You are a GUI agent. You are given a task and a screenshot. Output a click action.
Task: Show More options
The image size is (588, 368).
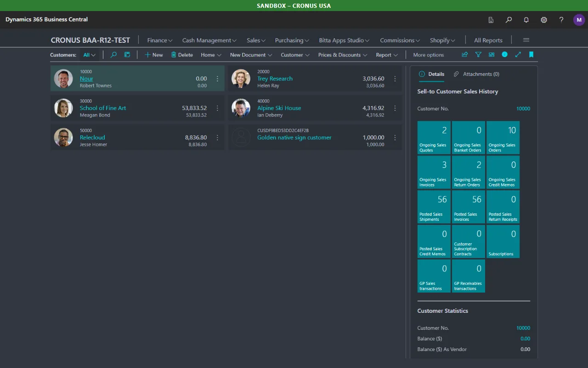(429, 55)
